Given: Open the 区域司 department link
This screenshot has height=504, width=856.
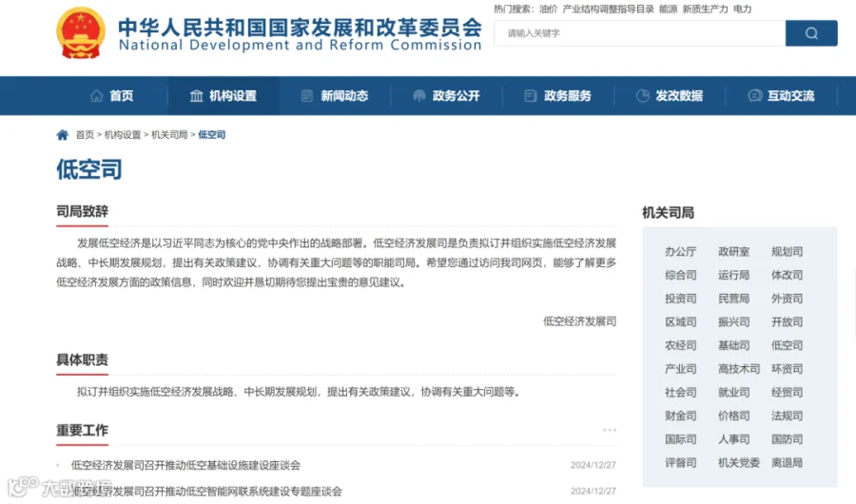Looking at the screenshot, I should 681,322.
